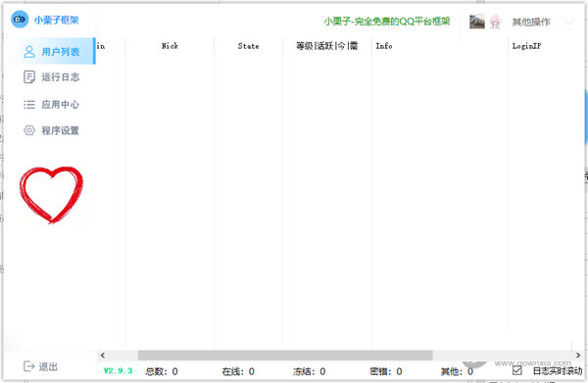Click the 密错: 0 status entry
This screenshot has width=588, height=383.
(386, 371)
